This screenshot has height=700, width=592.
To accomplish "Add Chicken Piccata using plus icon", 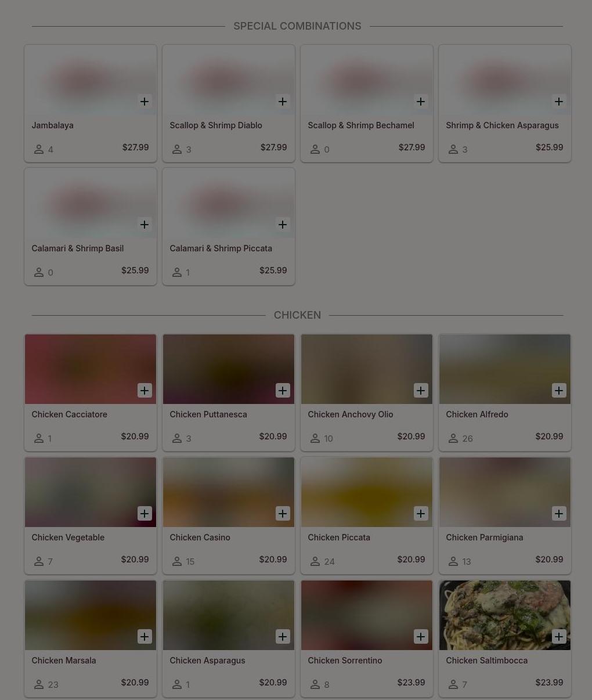I will [421, 514].
